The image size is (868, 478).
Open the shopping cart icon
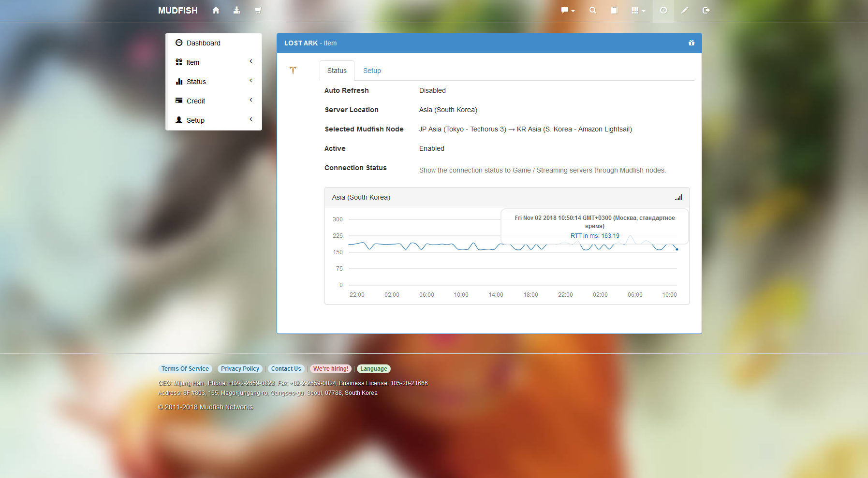tap(258, 10)
